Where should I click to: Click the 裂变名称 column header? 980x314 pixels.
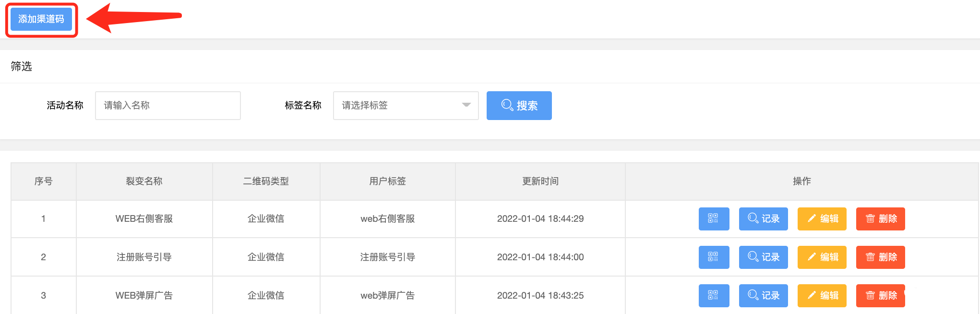click(x=144, y=181)
